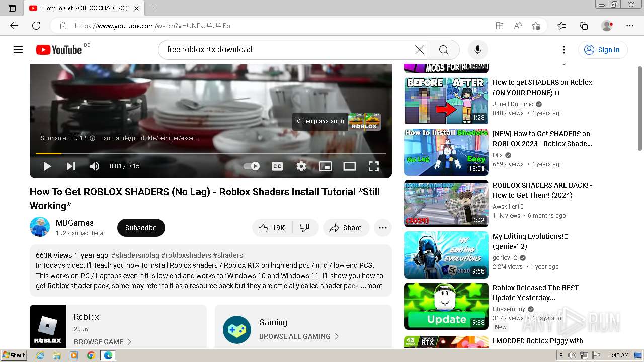Open the Awskiller10 channel name

click(508, 207)
